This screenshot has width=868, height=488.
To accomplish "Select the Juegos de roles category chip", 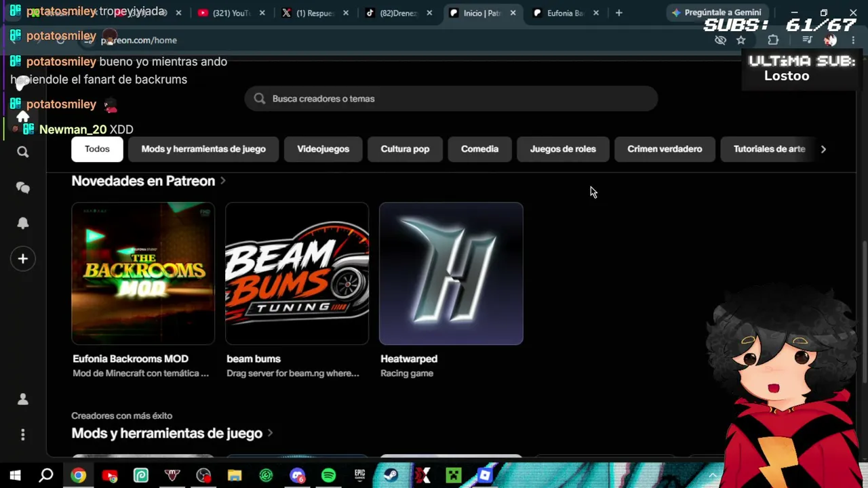I will click(x=563, y=149).
